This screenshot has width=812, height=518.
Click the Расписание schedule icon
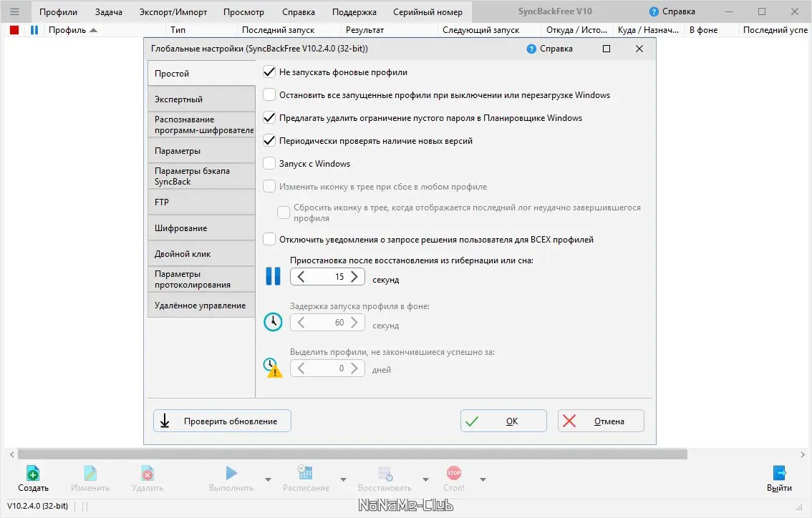coord(305,472)
